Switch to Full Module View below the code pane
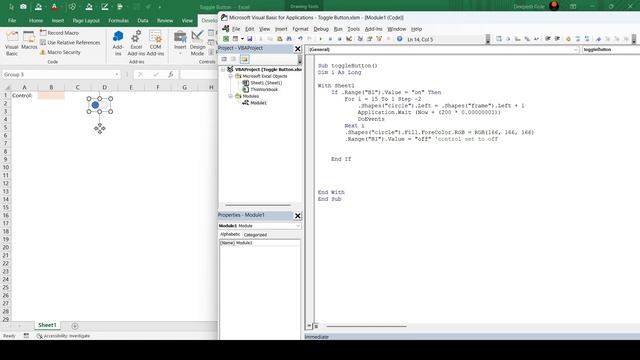The image size is (640, 360). click(x=316, y=326)
